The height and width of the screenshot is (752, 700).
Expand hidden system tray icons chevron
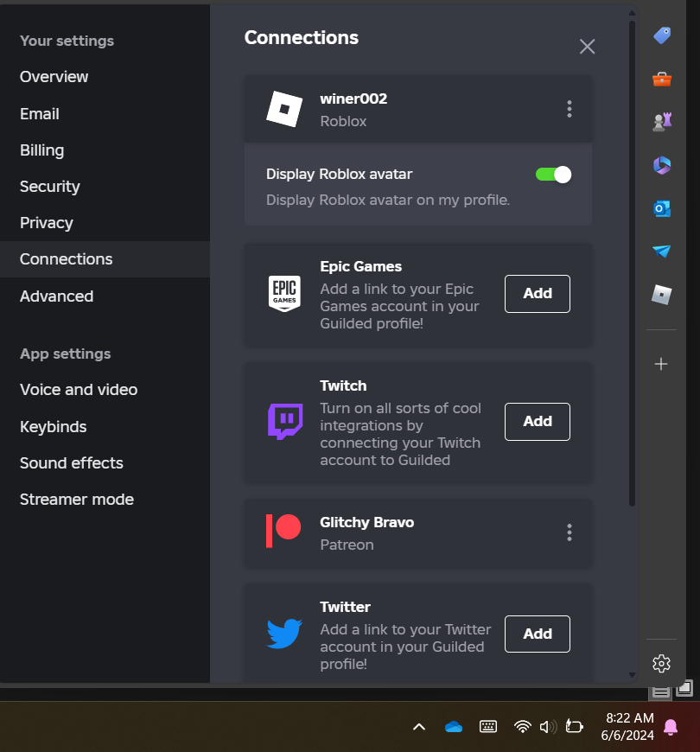coord(419,727)
